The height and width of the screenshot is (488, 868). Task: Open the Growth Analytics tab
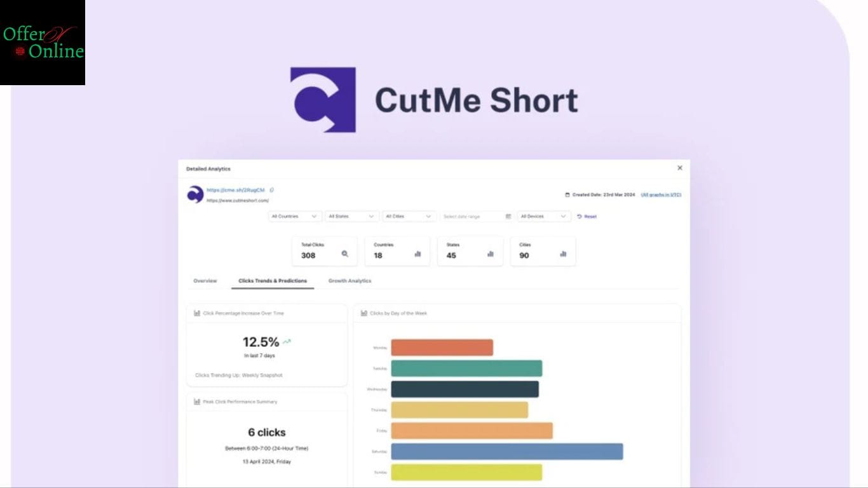click(350, 280)
